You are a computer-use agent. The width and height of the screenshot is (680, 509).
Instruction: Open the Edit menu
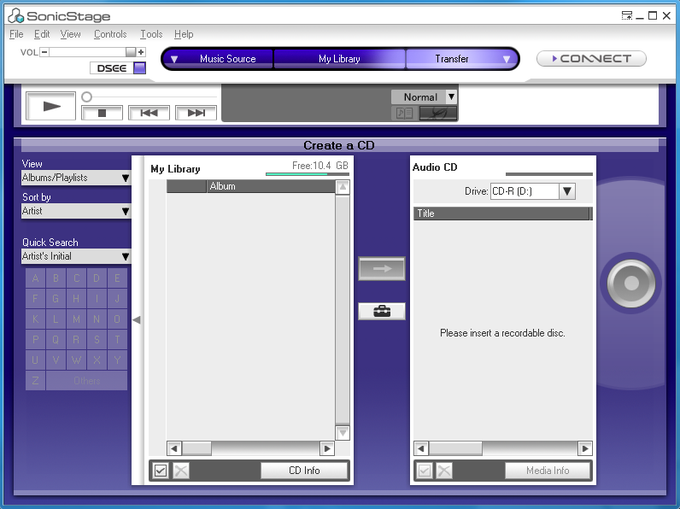click(42, 34)
